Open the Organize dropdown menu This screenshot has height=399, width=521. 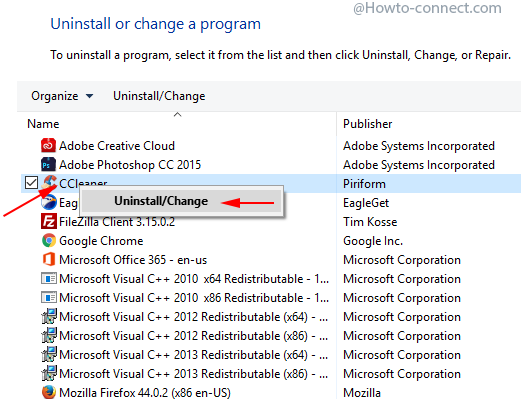(x=62, y=96)
